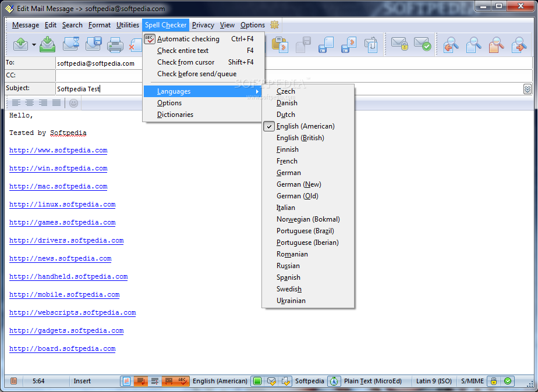Click the save document with orange arrow icon
Image resolution: width=538 pixels, height=392 pixels.
(349, 45)
